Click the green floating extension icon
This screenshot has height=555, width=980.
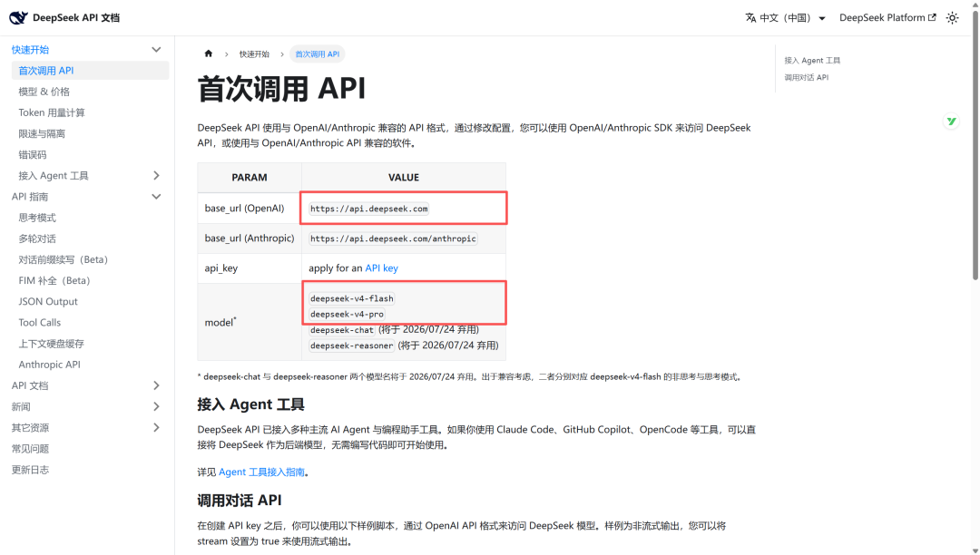click(951, 122)
